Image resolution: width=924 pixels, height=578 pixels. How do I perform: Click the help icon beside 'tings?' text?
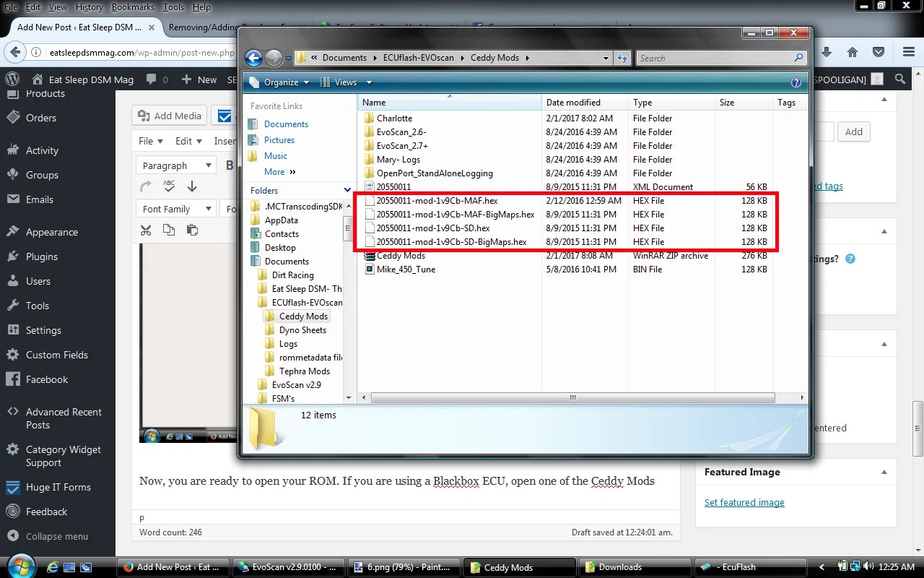[850, 259]
